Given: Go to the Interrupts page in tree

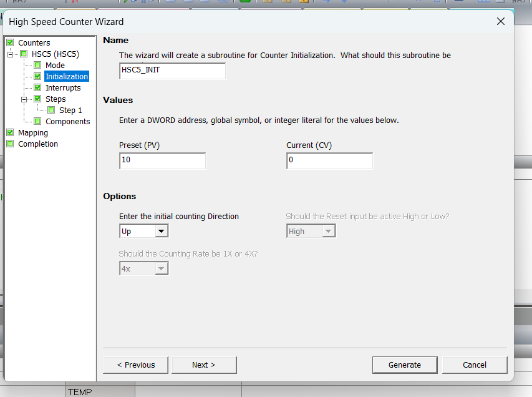Looking at the screenshot, I should click(x=63, y=87).
